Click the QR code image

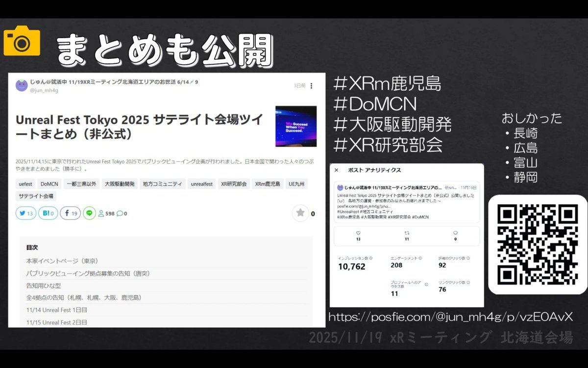point(538,244)
